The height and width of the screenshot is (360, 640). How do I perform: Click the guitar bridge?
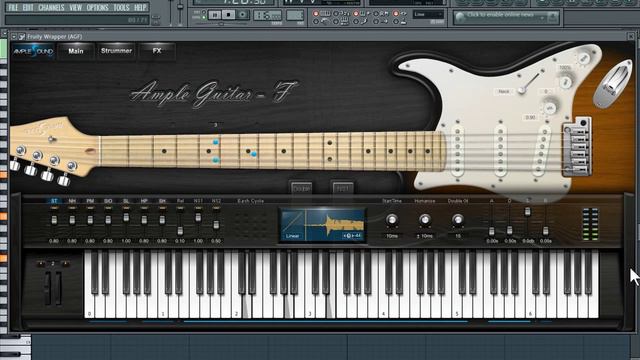pos(577,147)
